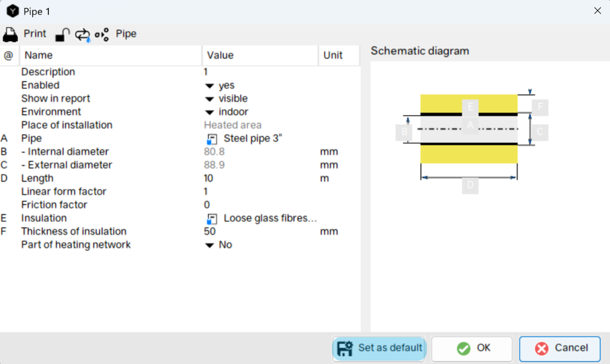Image resolution: width=610 pixels, height=364 pixels.
Task: Click the Internal diameter value 80.8
Action: pyautogui.click(x=214, y=152)
